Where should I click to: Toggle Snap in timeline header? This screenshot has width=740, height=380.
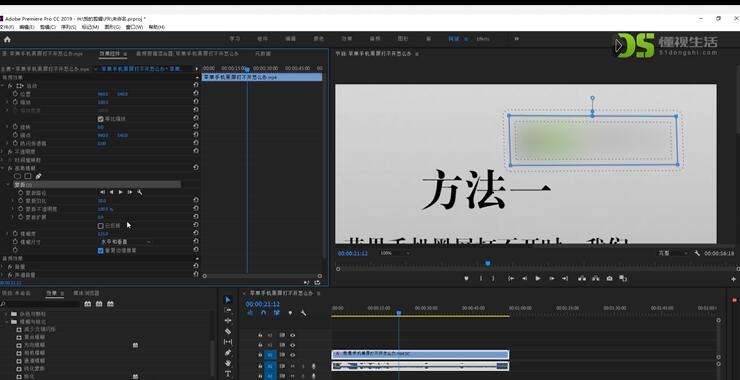263,312
